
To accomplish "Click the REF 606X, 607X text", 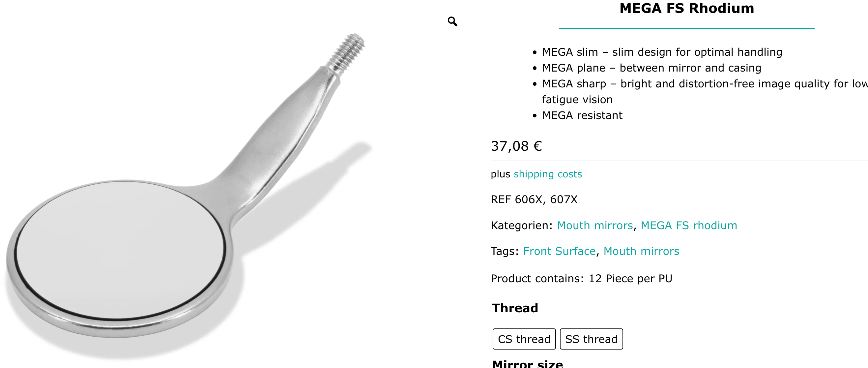I will tap(534, 199).
